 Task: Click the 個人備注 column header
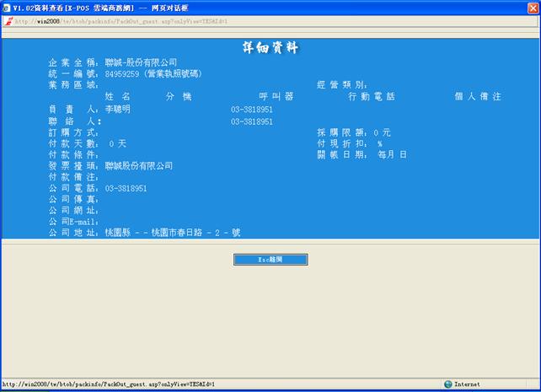click(478, 98)
